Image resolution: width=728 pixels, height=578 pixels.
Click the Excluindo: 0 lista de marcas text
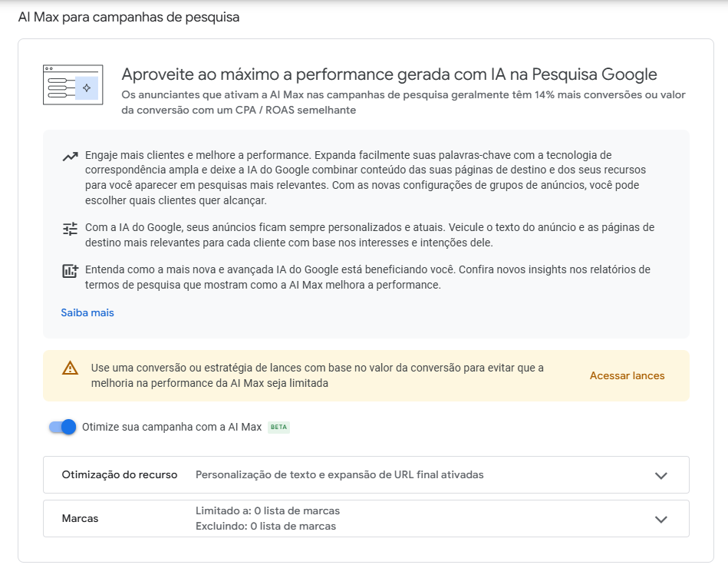tap(265, 526)
